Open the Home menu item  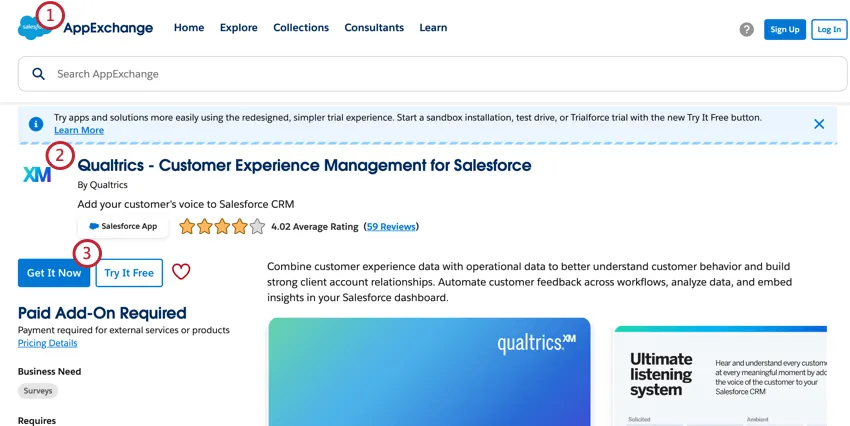[189, 28]
